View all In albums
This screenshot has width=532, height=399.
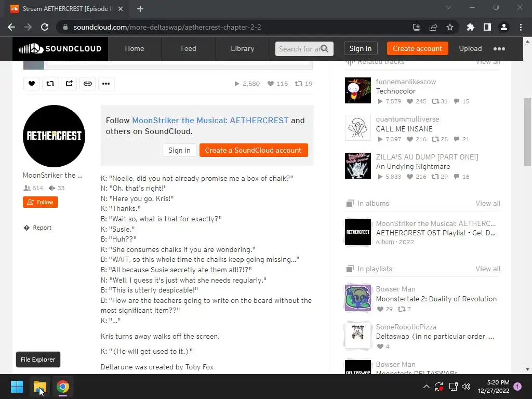tap(488, 203)
